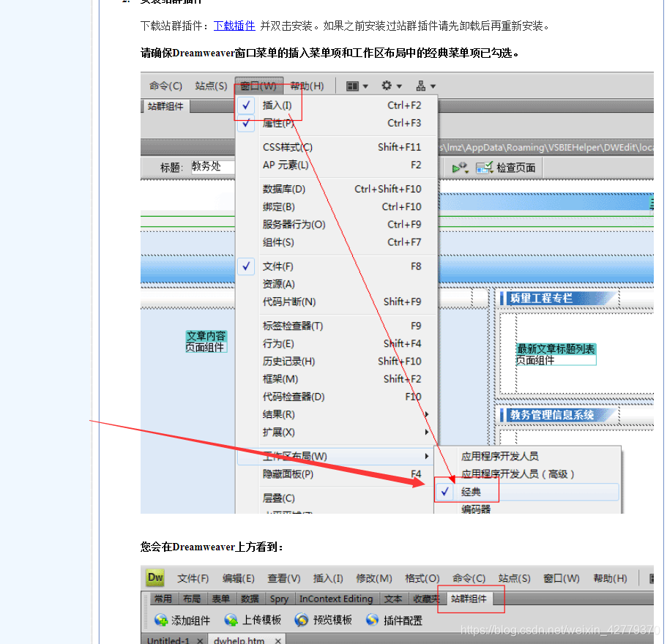Switch to the 站群组件 insert tab
Image resolution: width=667 pixels, height=644 pixels.
[x=469, y=599]
